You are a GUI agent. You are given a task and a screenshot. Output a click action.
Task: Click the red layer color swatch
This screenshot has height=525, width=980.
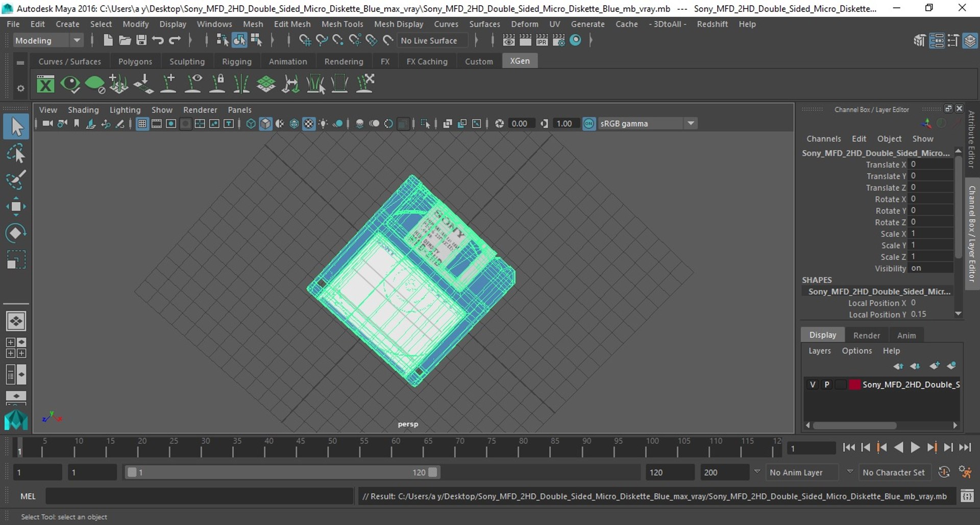point(854,385)
